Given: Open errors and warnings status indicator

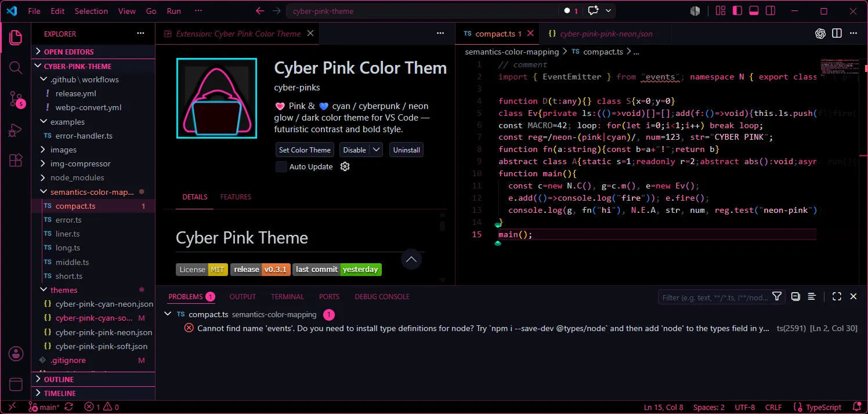Looking at the screenshot, I should [102, 407].
